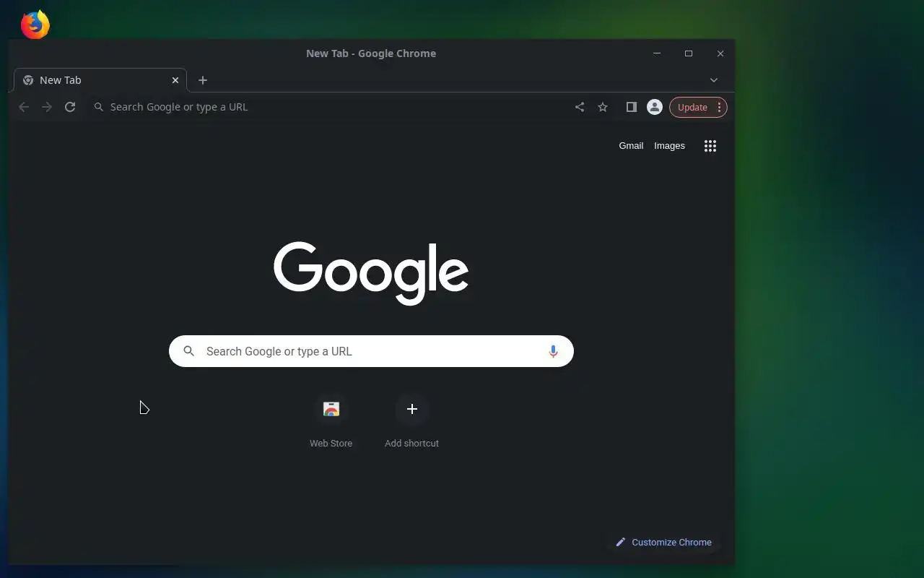The width and height of the screenshot is (924, 578).
Task: Minimize the Chrome window
Action: click(x=657, y=53)
